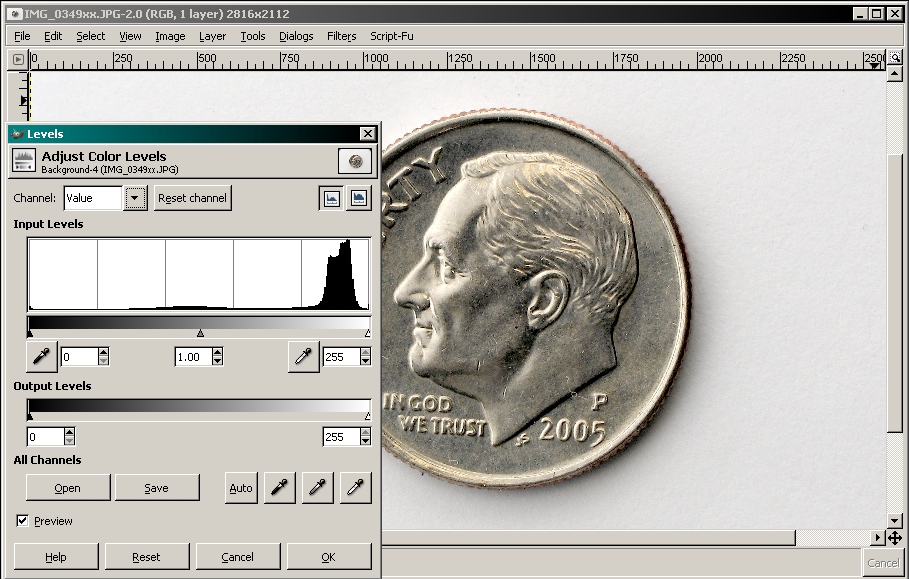Switch histogram to logarithmic view

point(358,198)
